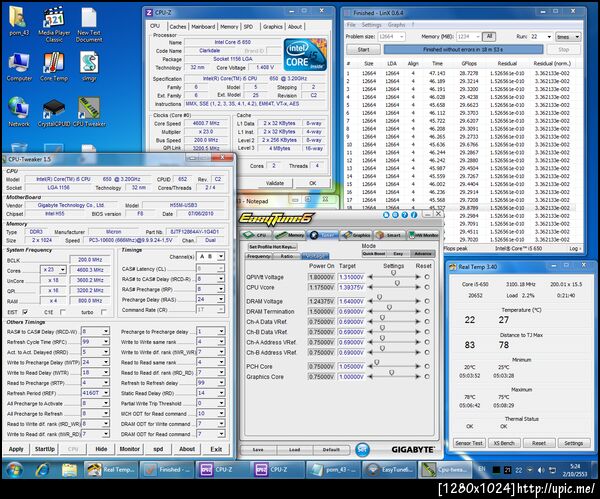This screenshot has height=499, width=600.
Task: Toggle the EIST checkbox in CPU-Tweaker
Action: [x=25, y=312]
